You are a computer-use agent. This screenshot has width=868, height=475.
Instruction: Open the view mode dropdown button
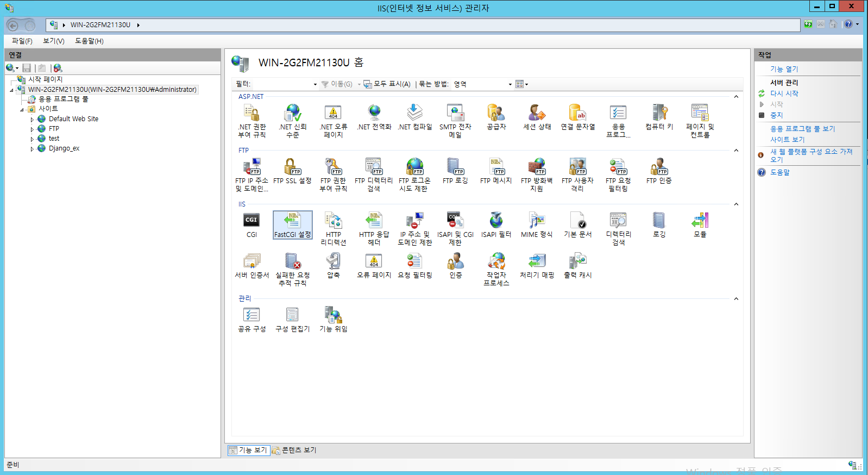(x=521, y=84)
